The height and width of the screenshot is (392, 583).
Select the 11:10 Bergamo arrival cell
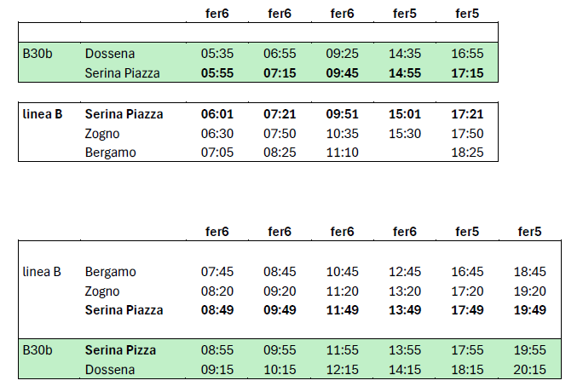coord(342,153)
